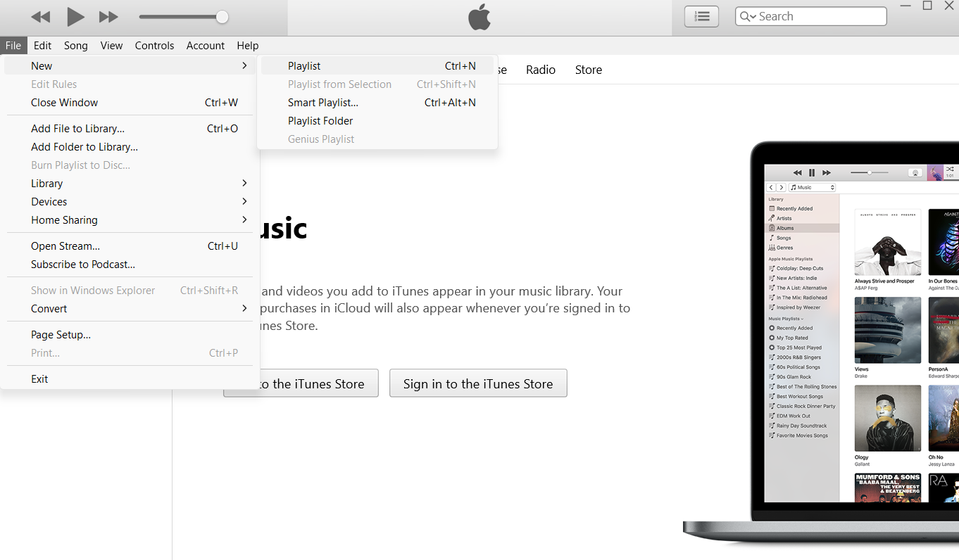This screenshot has height=560, width=959.
Task: Select Subscribe to Podcast entry
Action: tap(130, 264)
